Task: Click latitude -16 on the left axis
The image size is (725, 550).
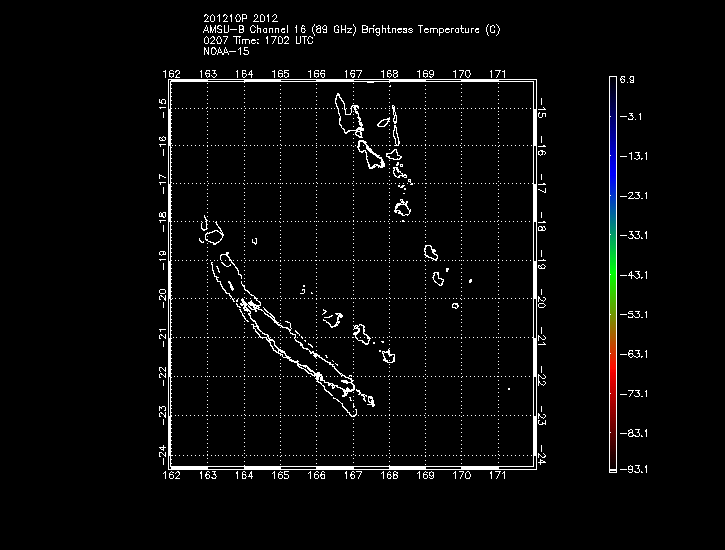Action: pos(162,146)
